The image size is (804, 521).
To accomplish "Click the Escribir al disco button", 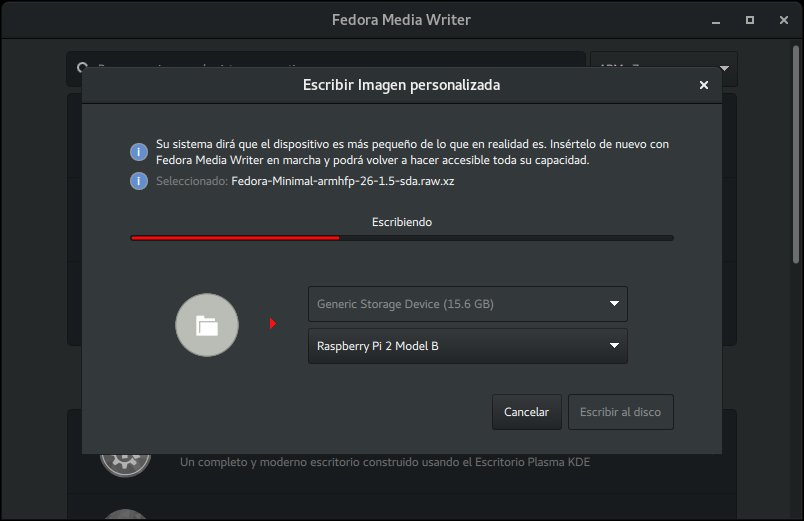I will [620, 412].
